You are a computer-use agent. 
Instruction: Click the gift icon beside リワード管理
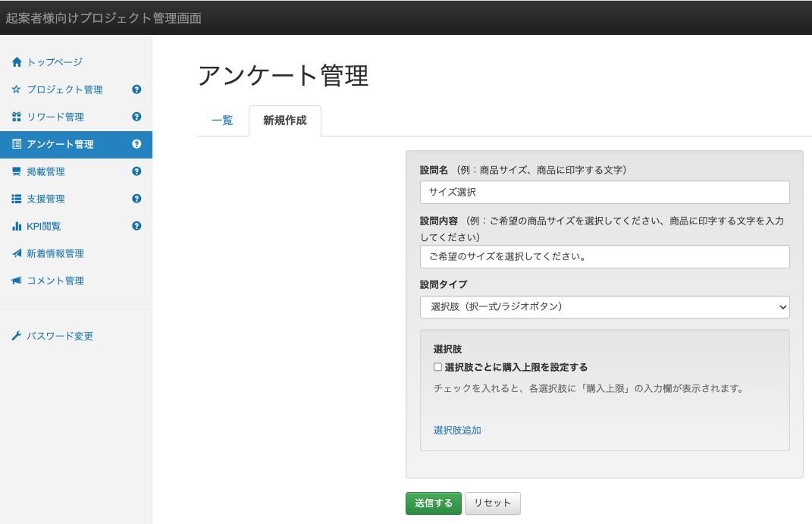coord(17,117)
